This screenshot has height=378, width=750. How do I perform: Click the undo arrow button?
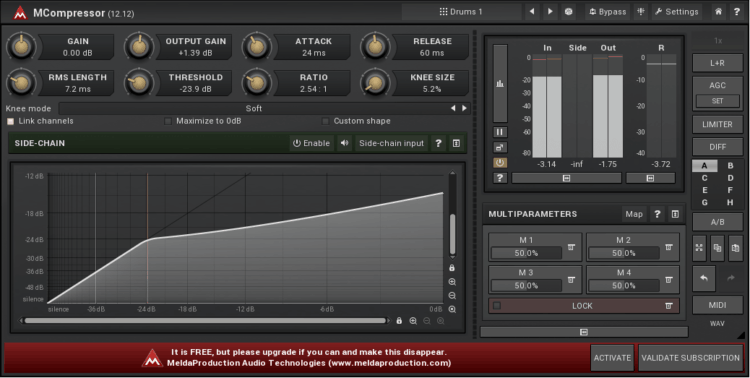click(x=704, y=278)
